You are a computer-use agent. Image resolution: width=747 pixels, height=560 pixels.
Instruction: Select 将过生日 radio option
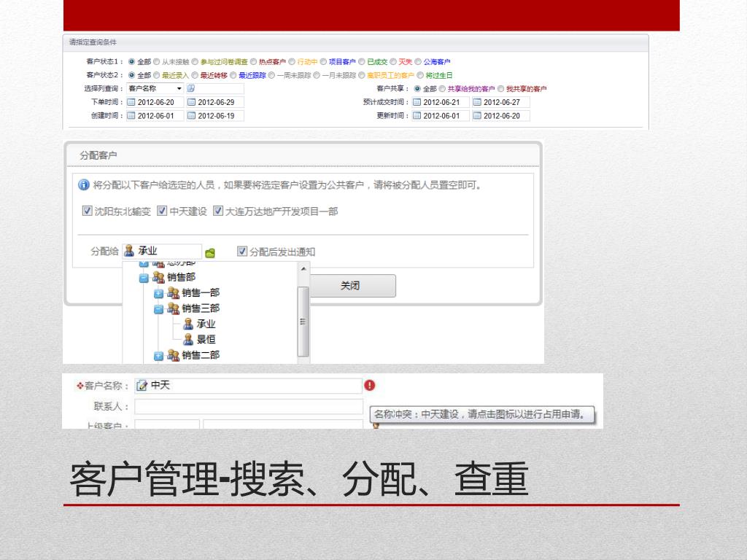(x=420, y=75)
